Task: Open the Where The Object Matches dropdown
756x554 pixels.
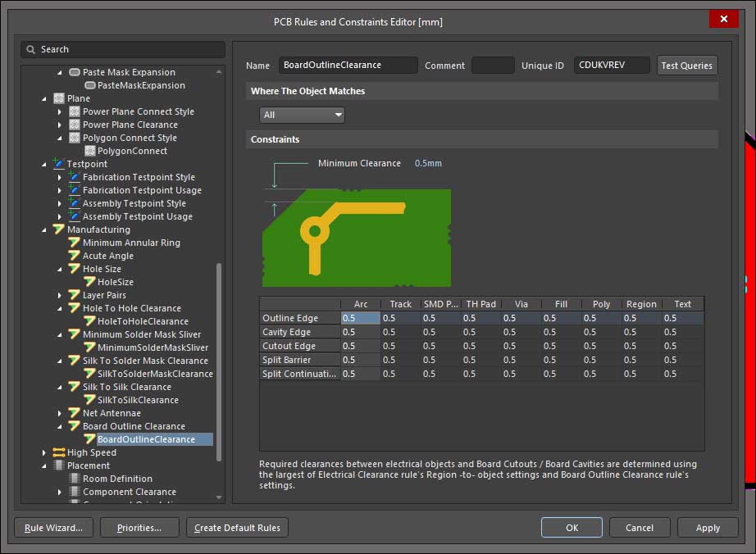Action: click(302, 115)
